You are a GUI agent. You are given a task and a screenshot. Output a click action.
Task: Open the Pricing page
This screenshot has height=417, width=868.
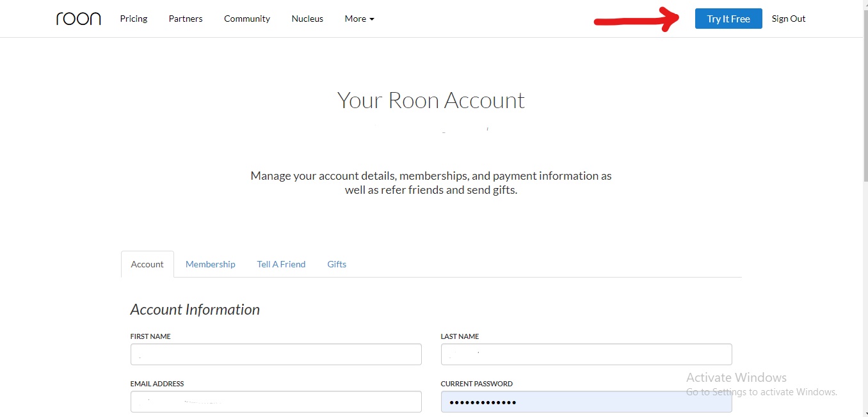coord(134,19)
